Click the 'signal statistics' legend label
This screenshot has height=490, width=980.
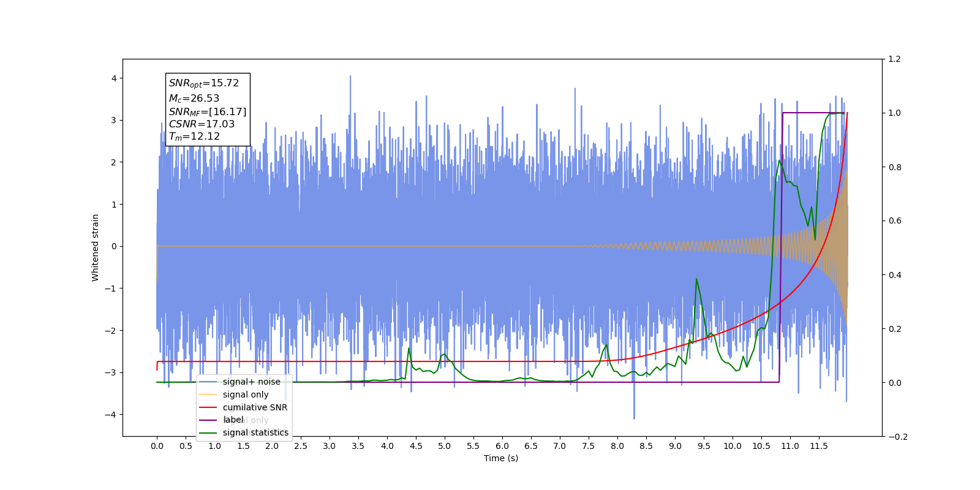pos(255,432)
